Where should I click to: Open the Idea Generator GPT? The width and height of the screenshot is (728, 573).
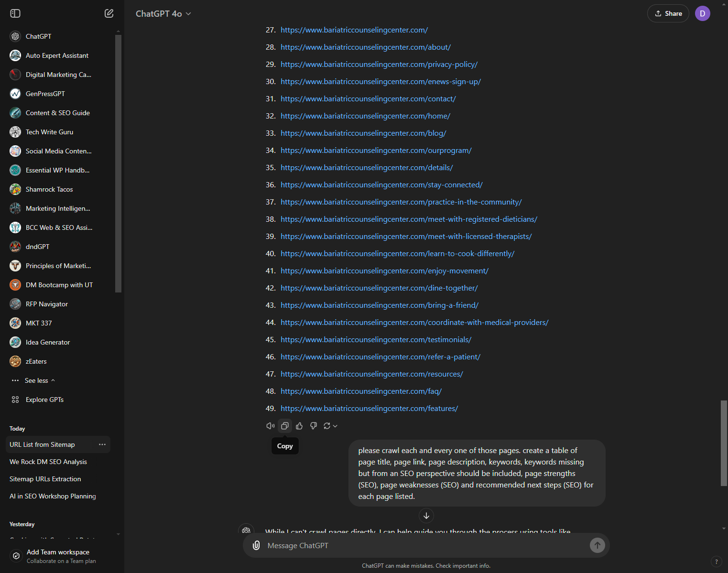coord(60,342)
